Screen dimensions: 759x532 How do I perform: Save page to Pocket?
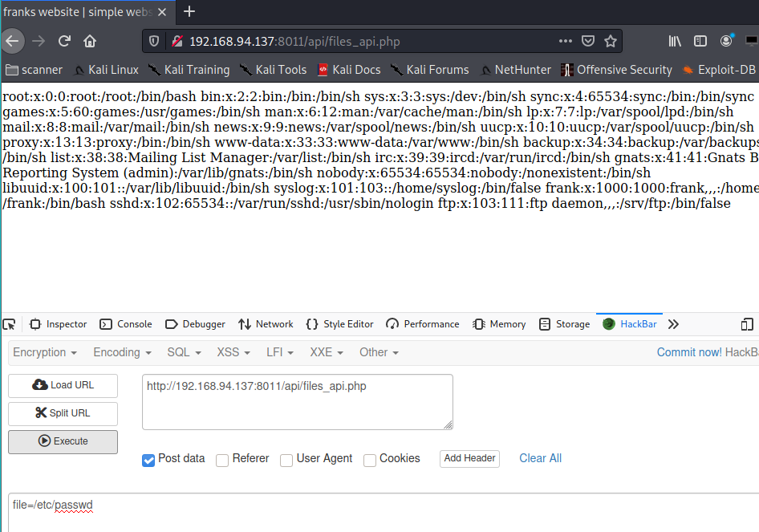point(587,41)
